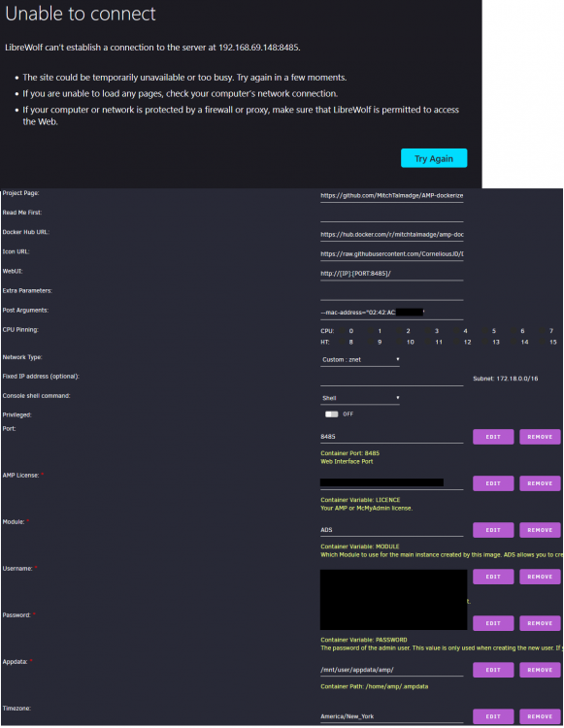Click the Try Again button
Viewport: 564px width, 728px height.
click(x=434, y=158)
